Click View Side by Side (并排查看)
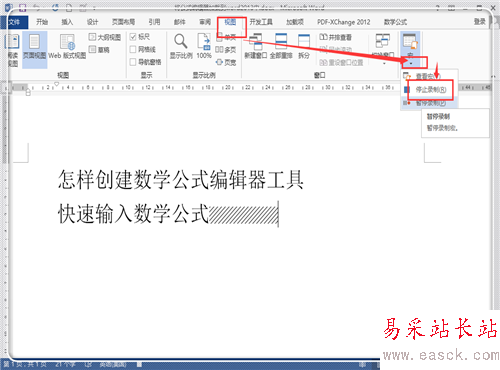500x370 pixels. [x=335, y=37]
